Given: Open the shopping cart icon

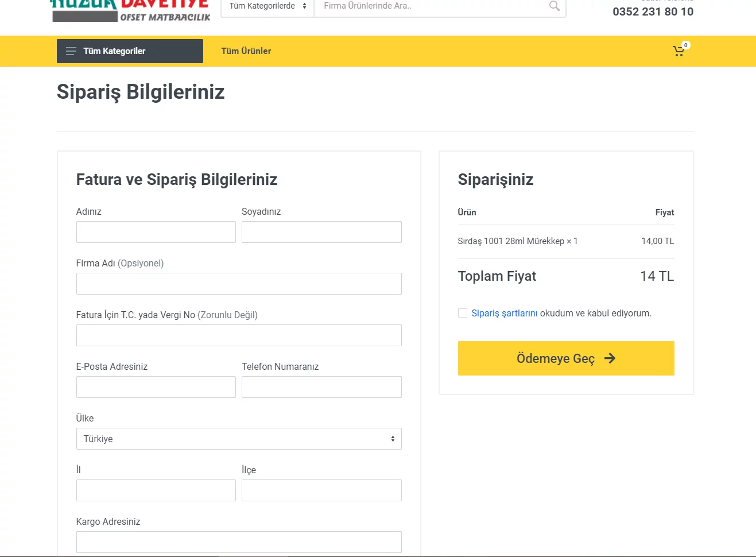Looking at the screenshot, I should coord(679,51).
